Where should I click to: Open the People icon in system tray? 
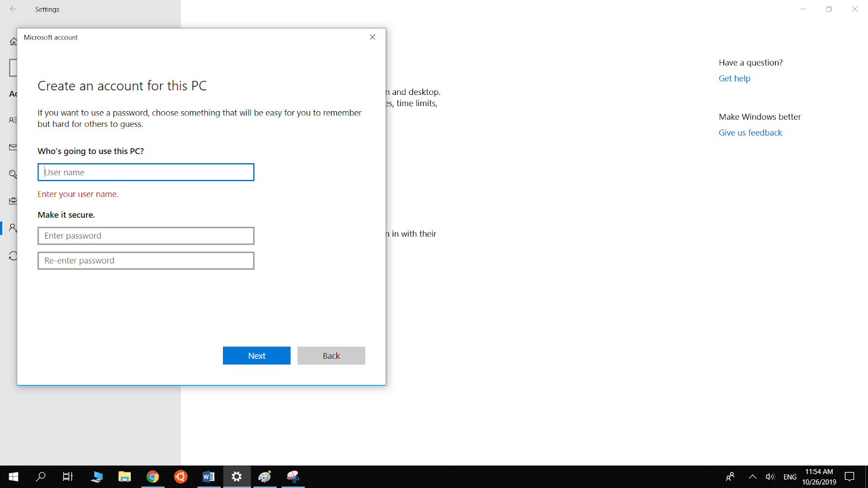tap(730, 477)
